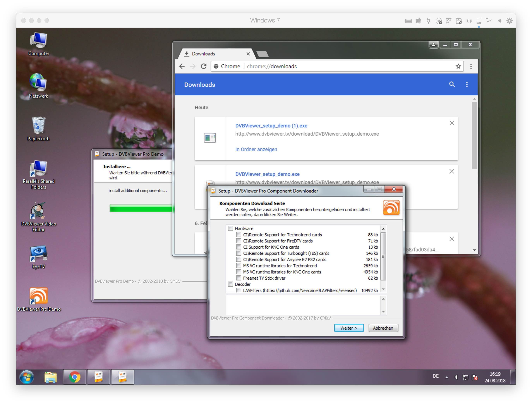This screenshot has width=532, height=404.
Task: Open the DVBViewer_setup_demo (1).exe link
Action: pyautogui.click(x=271, y=126)
